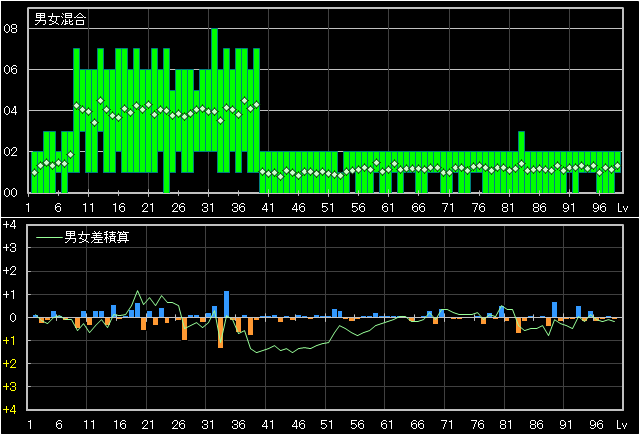Click the blue bar near level 88
The image size is (640, 435).
pos(554,310)
